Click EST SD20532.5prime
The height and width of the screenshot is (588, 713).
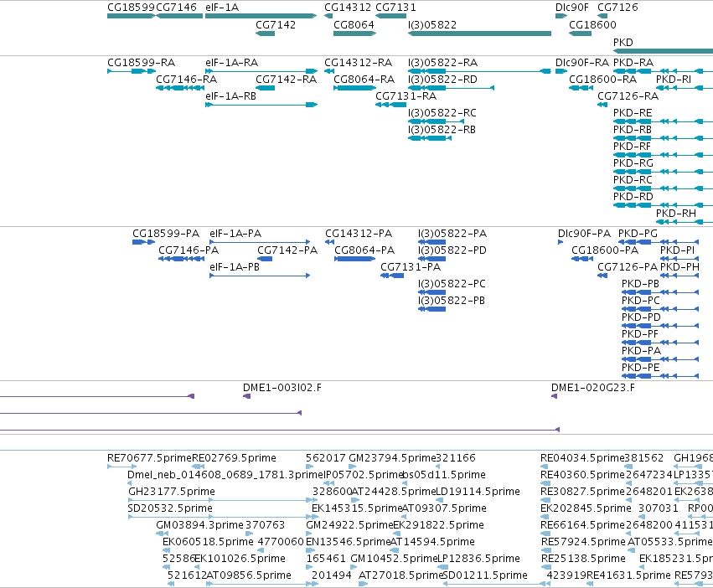[170, 508]
